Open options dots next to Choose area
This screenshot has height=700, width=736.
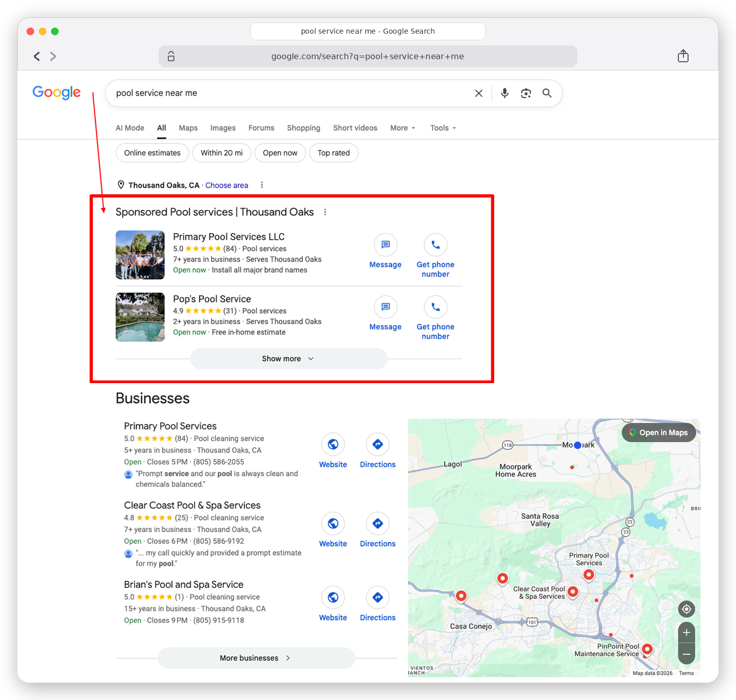point(262,185)
